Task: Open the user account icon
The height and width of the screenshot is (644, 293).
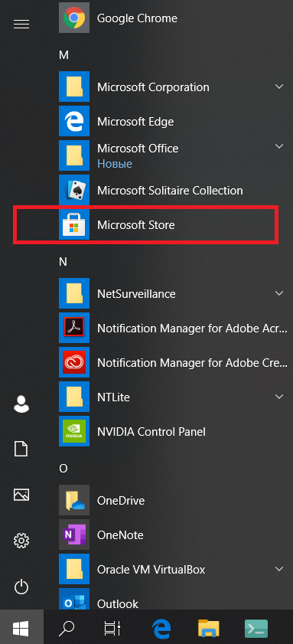Action: pyautogui.click(x=21, y=404)
